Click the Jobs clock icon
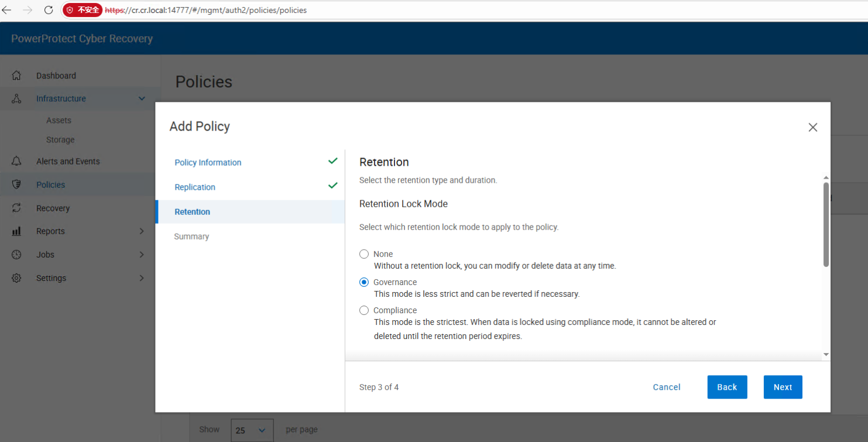Image resolution: width=868 pixels, height=442 pixels. pos(16,255)
